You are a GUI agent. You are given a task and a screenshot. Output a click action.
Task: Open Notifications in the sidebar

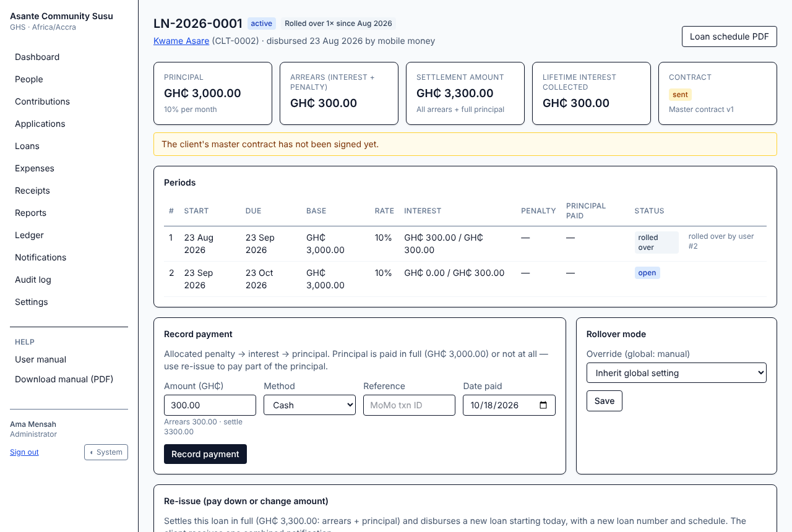coord(40,257)
